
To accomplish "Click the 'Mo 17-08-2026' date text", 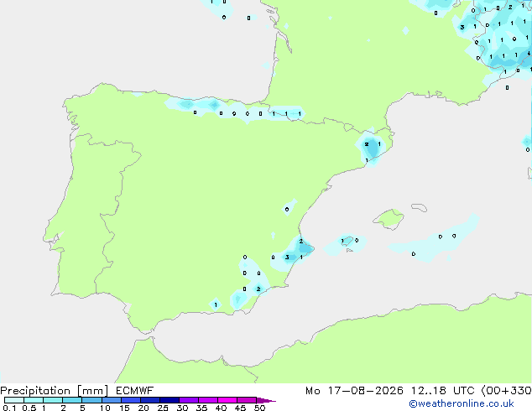I will pyautogui.click(x=354, y=391).
